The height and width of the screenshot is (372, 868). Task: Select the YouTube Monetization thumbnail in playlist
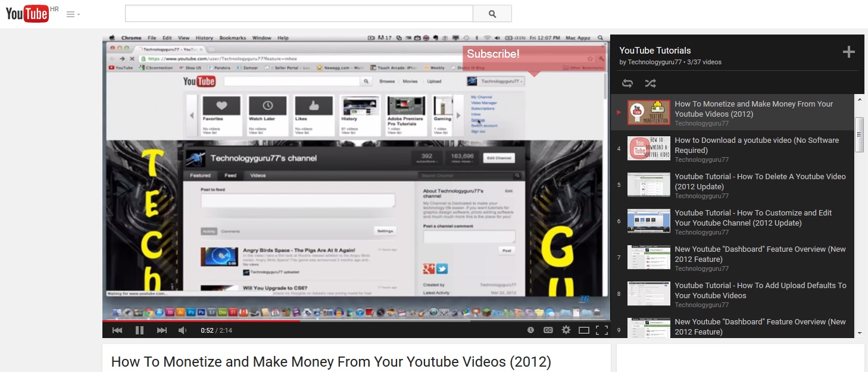pyautogui.click(x=649, y=112)
